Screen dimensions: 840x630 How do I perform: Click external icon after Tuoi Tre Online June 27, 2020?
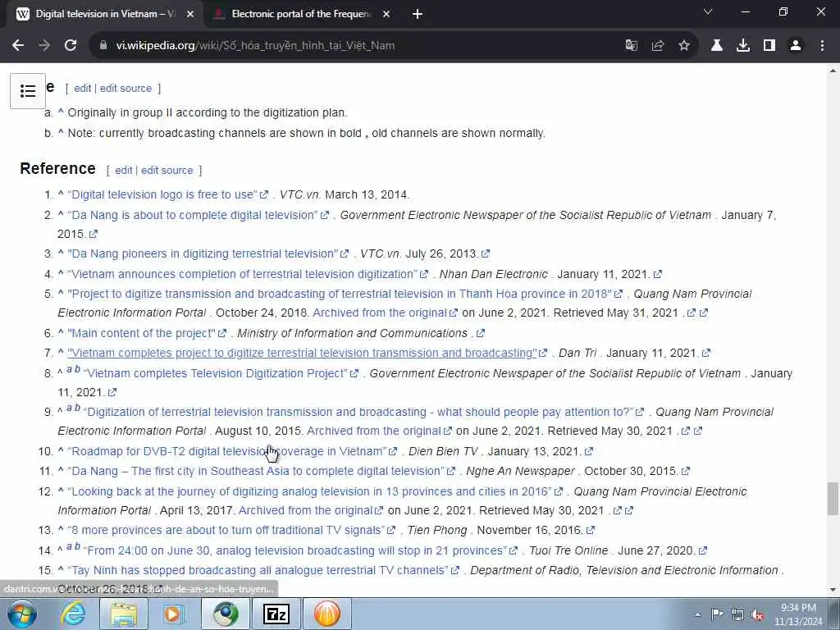703,550
